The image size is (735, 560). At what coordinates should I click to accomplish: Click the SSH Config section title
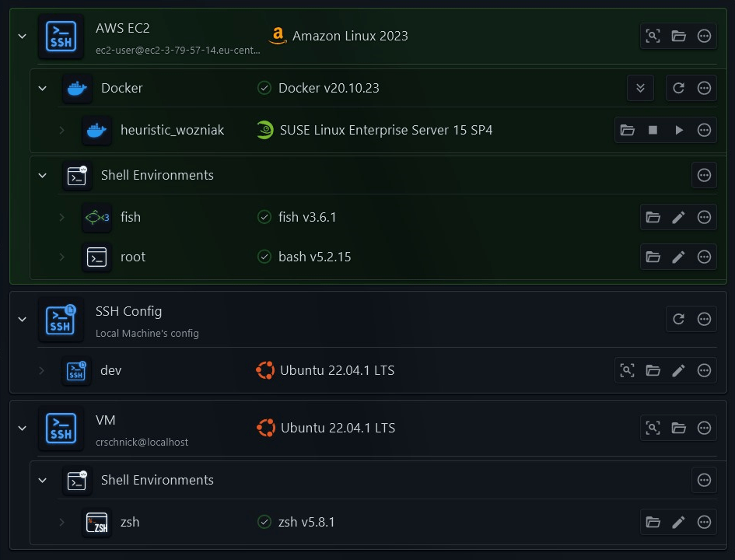point(128,311)
